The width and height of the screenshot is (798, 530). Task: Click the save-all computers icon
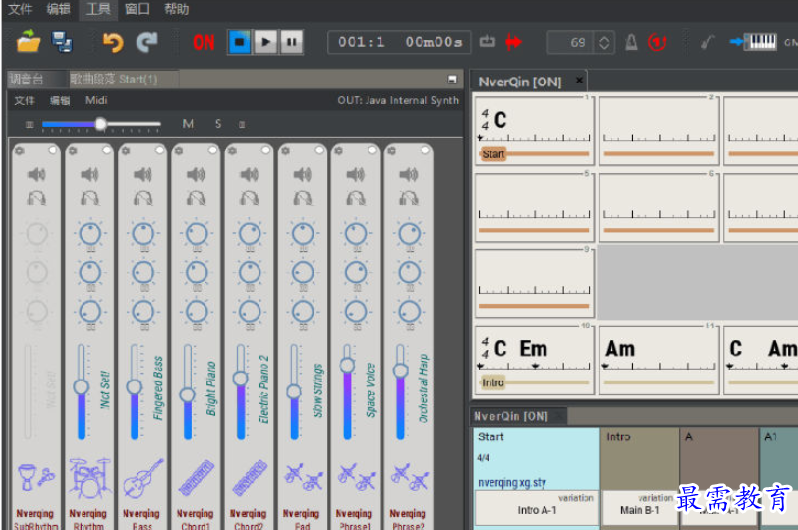[62, 42]
